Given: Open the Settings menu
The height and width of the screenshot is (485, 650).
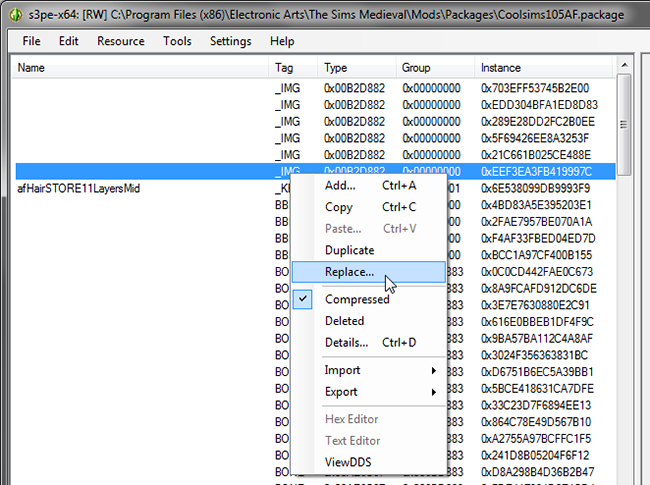Looking at the screenshot, I should [231, 41].
